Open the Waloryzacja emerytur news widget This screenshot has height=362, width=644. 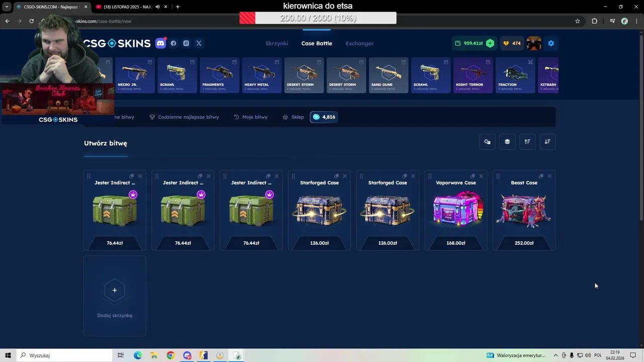(x=516, y=355)
